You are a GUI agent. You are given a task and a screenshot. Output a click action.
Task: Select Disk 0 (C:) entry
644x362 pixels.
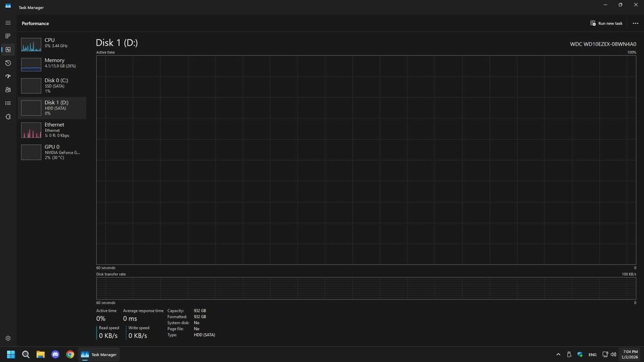(52, 86)
